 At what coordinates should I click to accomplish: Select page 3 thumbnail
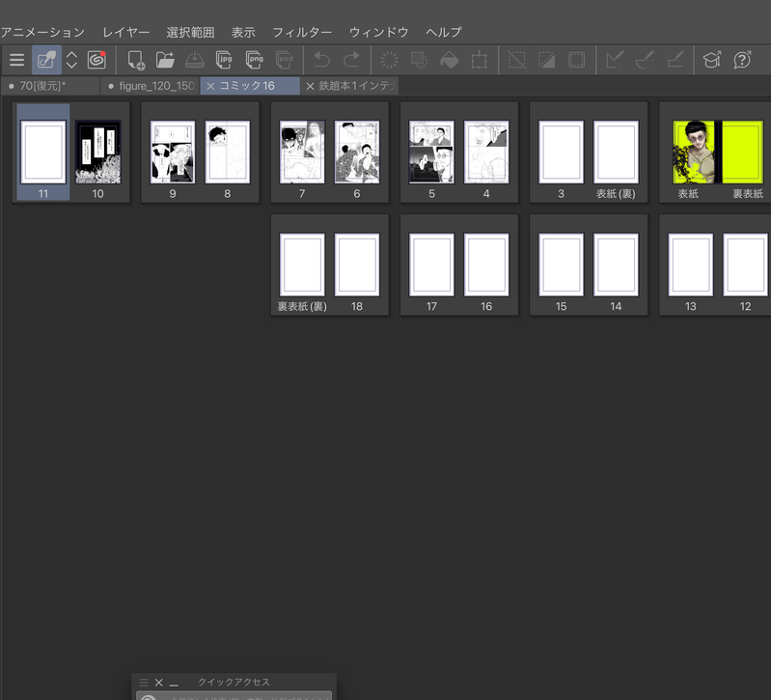tap(561, 152)
